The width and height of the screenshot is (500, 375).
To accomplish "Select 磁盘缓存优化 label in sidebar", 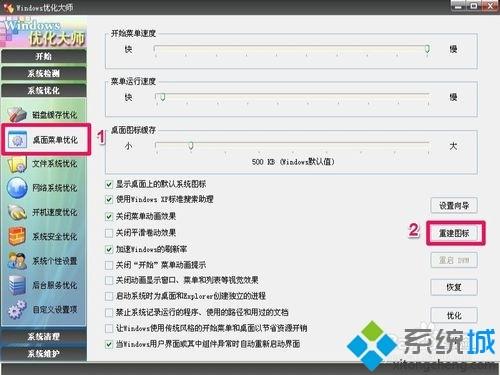I will tap(55, 115).
